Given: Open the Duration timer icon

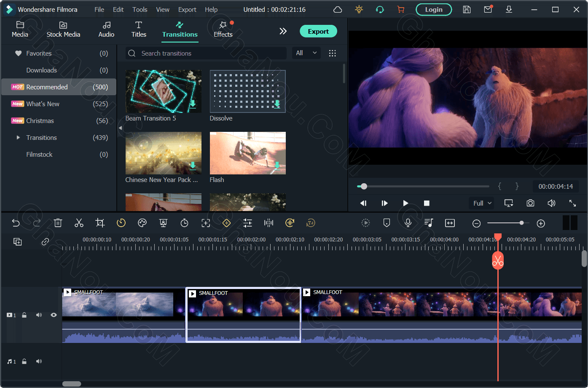Looking at the screenshot, I should coord(185,223).
